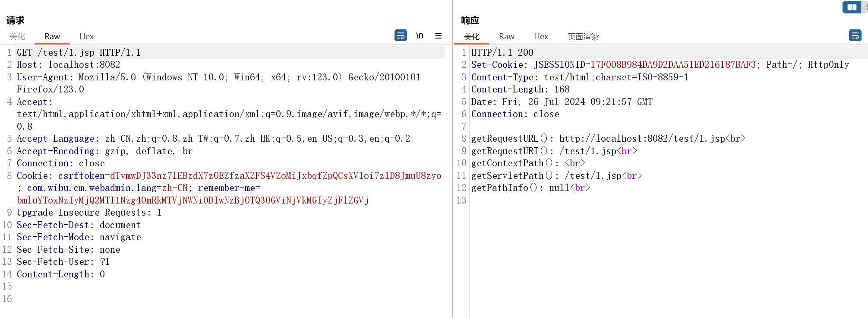The image size is (868, 318).
Task: Switch to side-by-side layout view icon
Action: pyautogui.click(x=852, y=7)
